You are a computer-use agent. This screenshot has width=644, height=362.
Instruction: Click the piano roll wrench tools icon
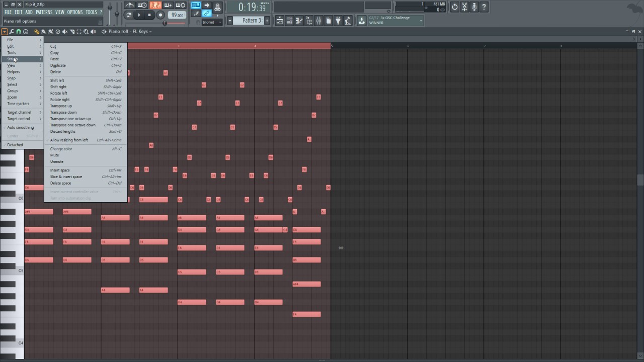(12, 32)
